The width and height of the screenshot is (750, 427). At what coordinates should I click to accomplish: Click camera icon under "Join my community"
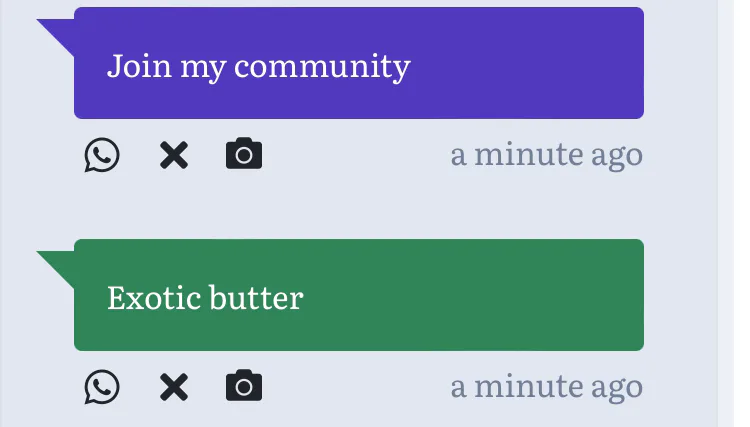[x=244, y=155]
